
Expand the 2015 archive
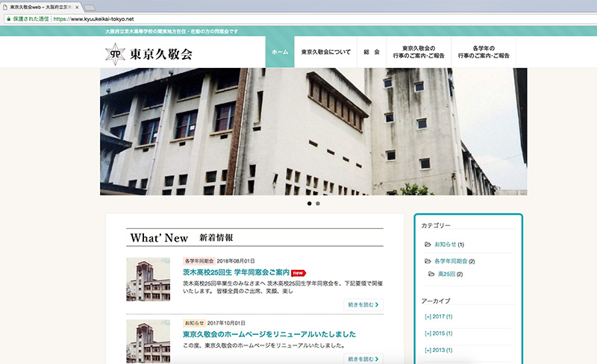(x=438, y=333)
